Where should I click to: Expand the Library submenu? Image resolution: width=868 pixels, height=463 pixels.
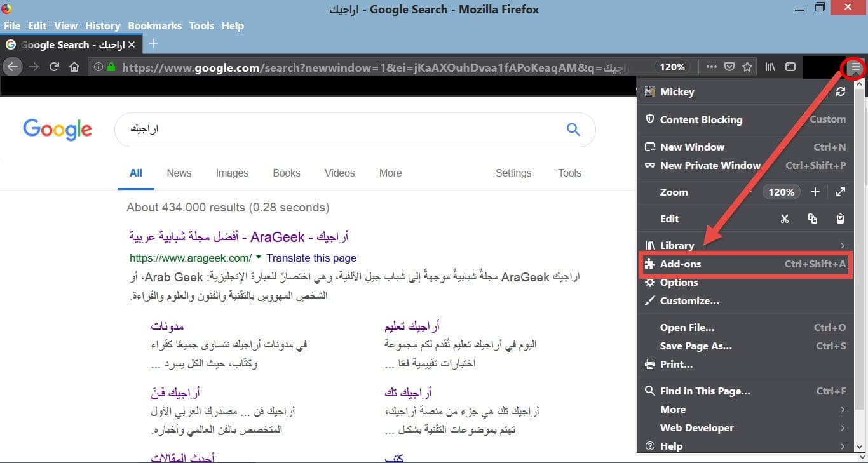pyautogui.click(x=843, y=246)
